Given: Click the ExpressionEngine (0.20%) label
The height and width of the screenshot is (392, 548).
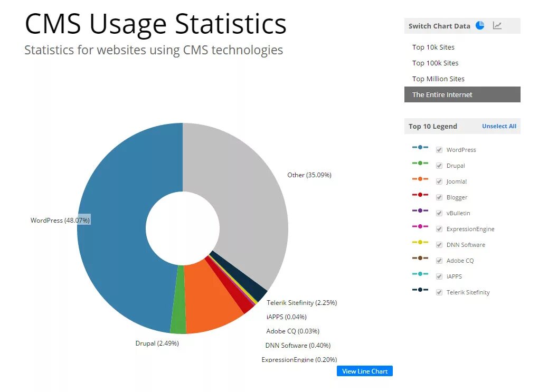Looking at the screenshot, I should 299,359.
